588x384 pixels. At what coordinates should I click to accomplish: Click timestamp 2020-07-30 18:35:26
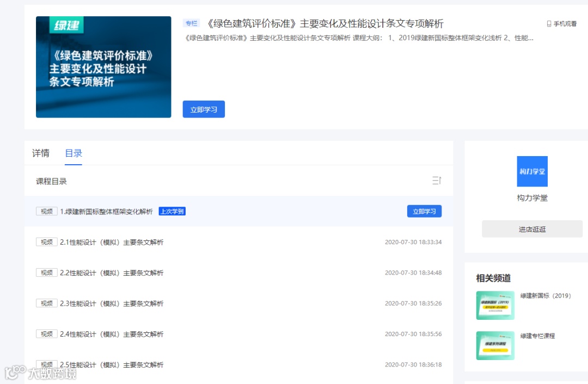point(413,304)
